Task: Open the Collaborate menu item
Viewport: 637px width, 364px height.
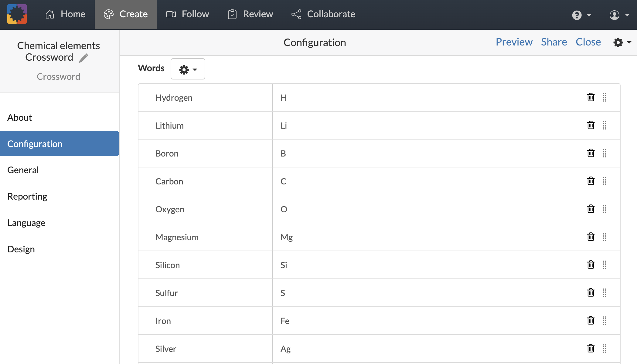Action: pyautogui.click(x=323, y=14)
